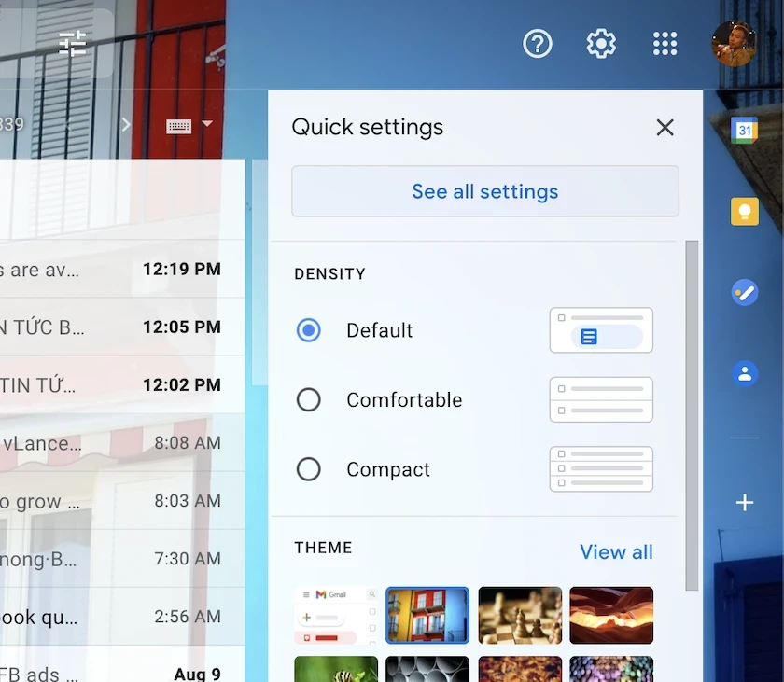Viewport: 784px width, 682px height.
Task: Click the Help question mark icon
Action: pyautogui.click(x=538, y=43)
